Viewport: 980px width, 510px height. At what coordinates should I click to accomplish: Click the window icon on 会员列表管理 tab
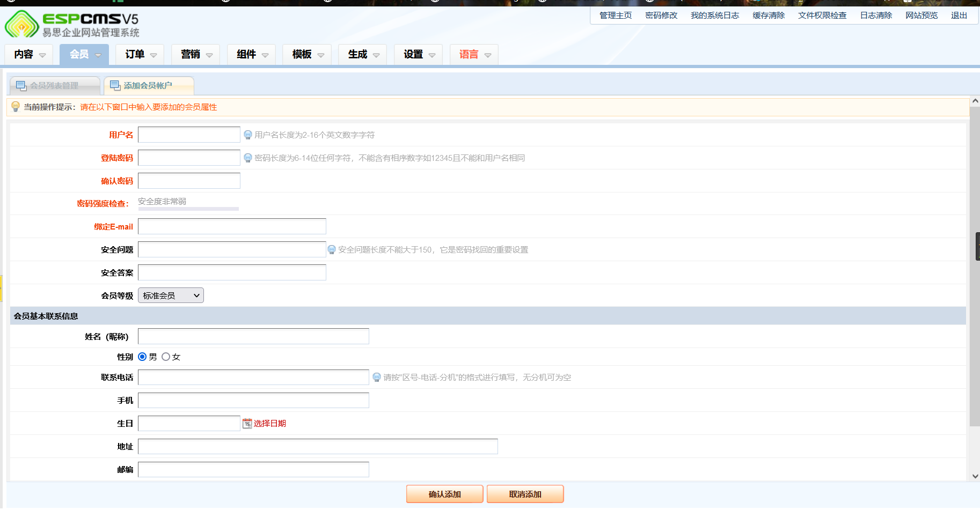21,85
